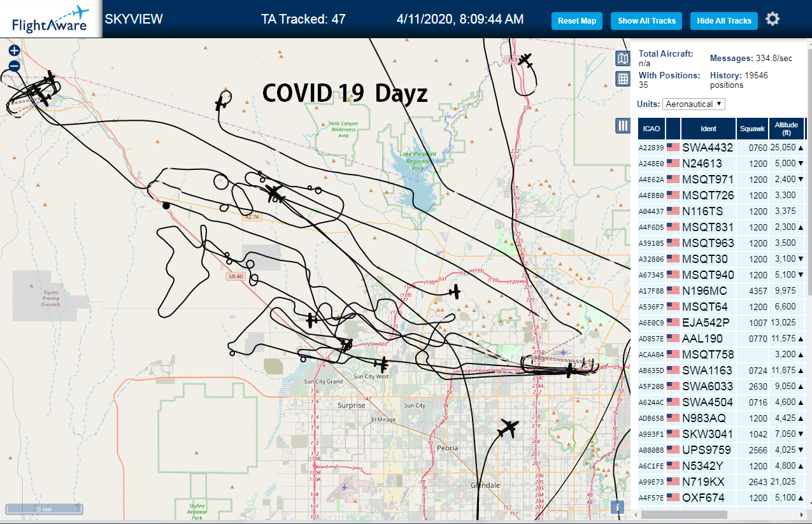Select the large jet icon near Glendale

pyautogui.click(x=508, y=428)
